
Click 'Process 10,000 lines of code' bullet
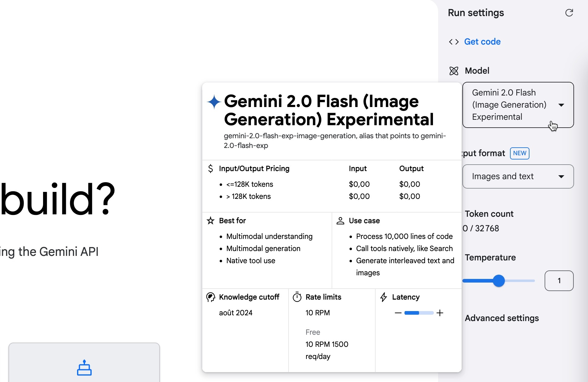(404, 236)
